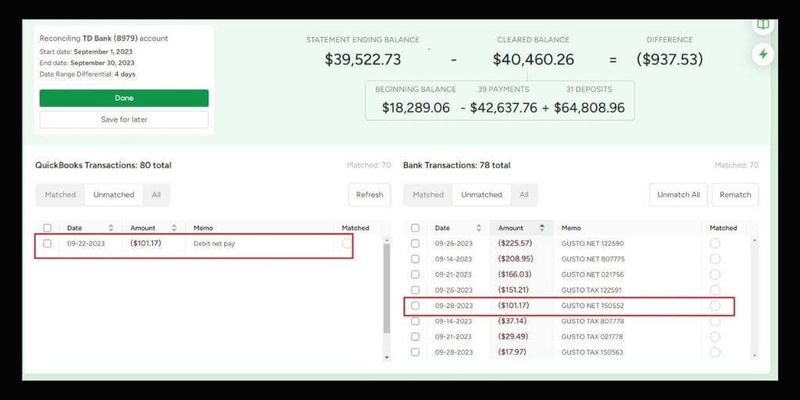Screen dimensions: 800x400
Task: Click the ($166.03) bank amount
Action: coord(515,274)
